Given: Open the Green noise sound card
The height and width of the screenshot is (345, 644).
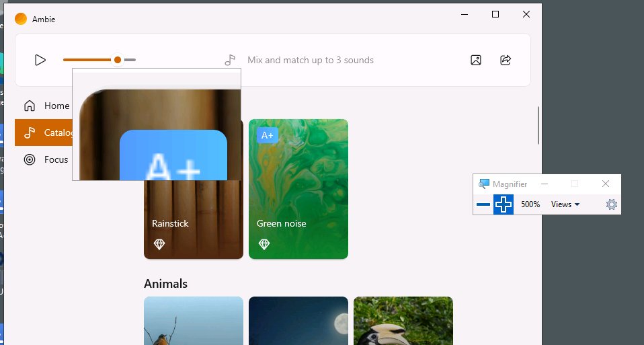Looking at the screenshot, I should tap(298, 189).
